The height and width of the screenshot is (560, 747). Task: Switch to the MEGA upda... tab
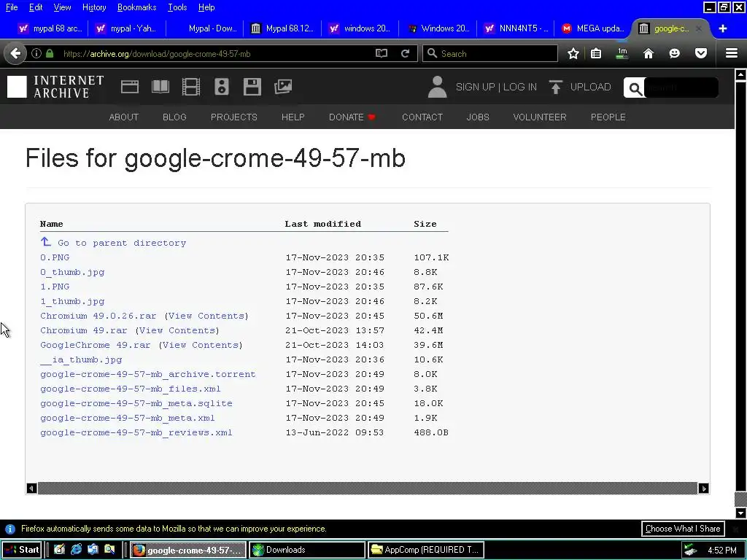pyautogui.click(x=592, y=28)
